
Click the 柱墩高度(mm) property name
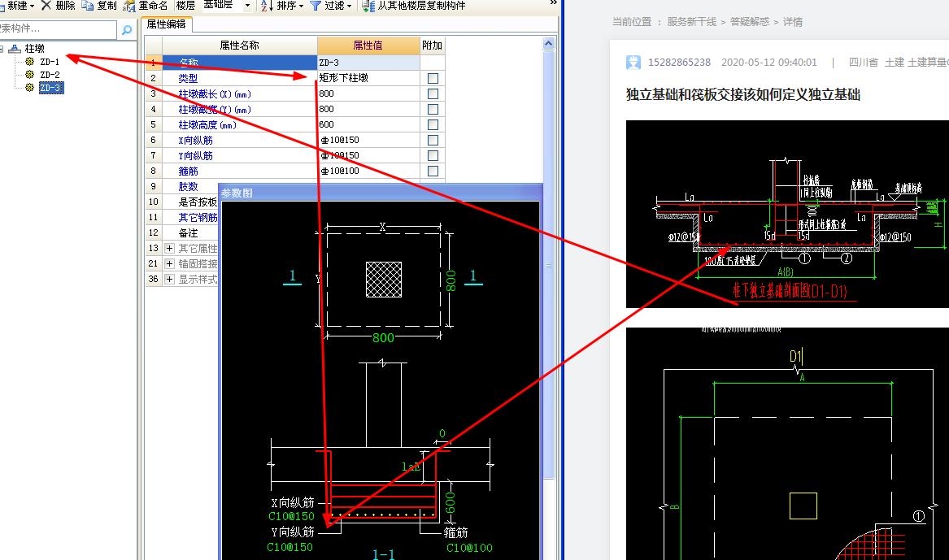point(207,125)
